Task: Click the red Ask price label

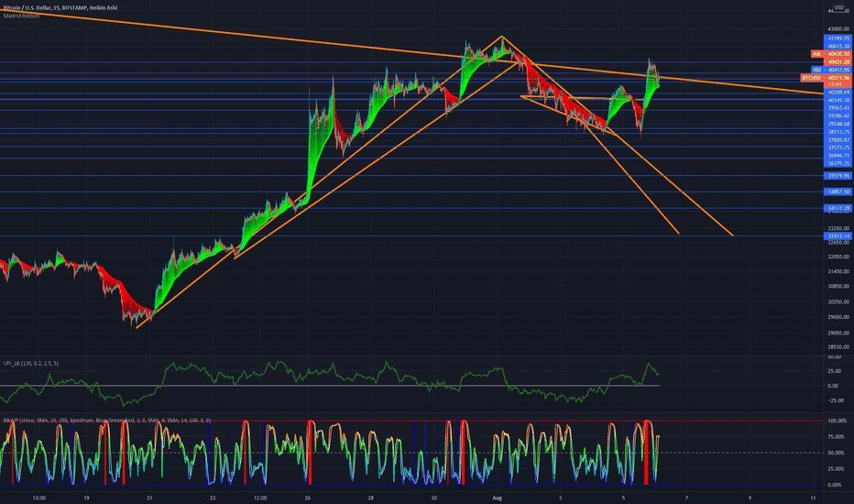Action: pos(830,54)
